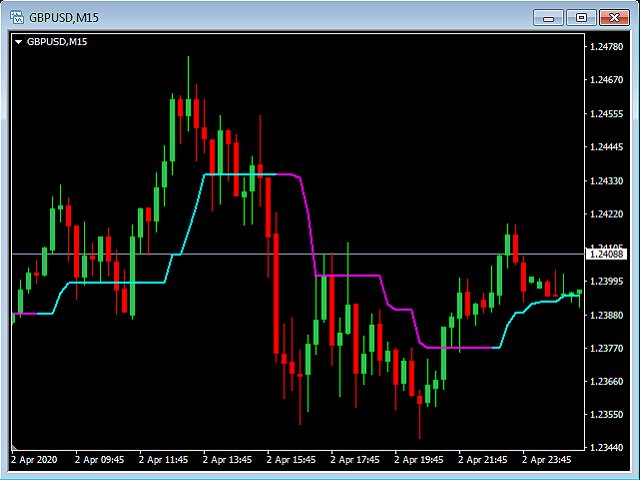Click the chart window icon beside the title
This screenshot has height=480, width=640.
[17, 17]
